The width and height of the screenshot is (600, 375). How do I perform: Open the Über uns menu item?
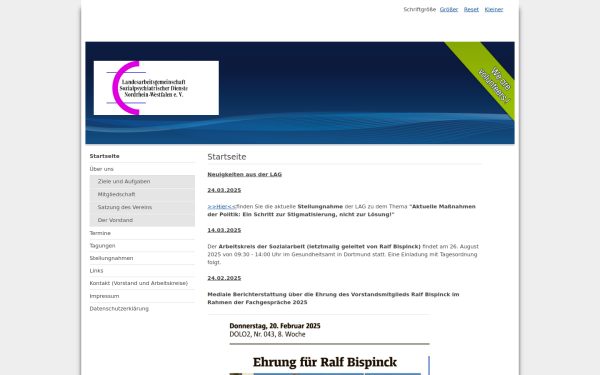(101, 169)
